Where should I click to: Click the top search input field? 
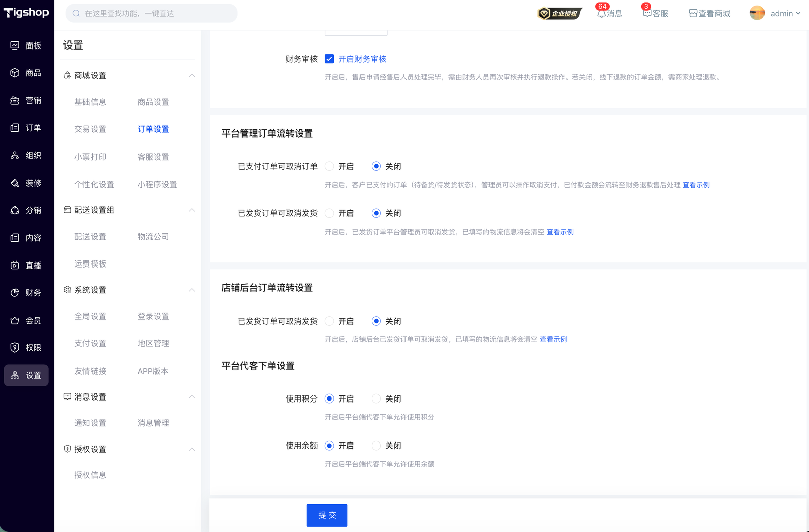[x=152, y=14]
